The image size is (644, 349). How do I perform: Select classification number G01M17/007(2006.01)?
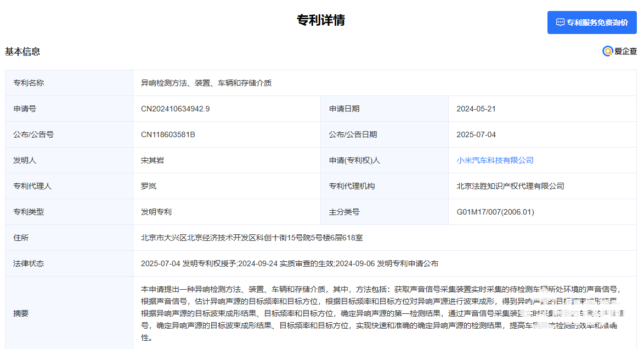495,212
